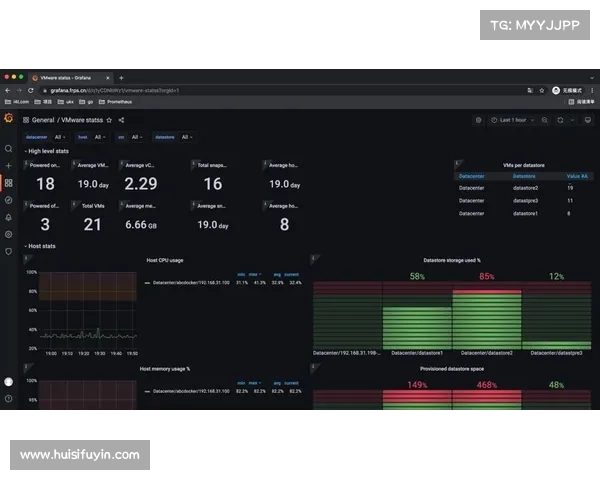This screenshot has width=600, height=480.
Task: Reload the browser page
Action: [x=31, y=91]
